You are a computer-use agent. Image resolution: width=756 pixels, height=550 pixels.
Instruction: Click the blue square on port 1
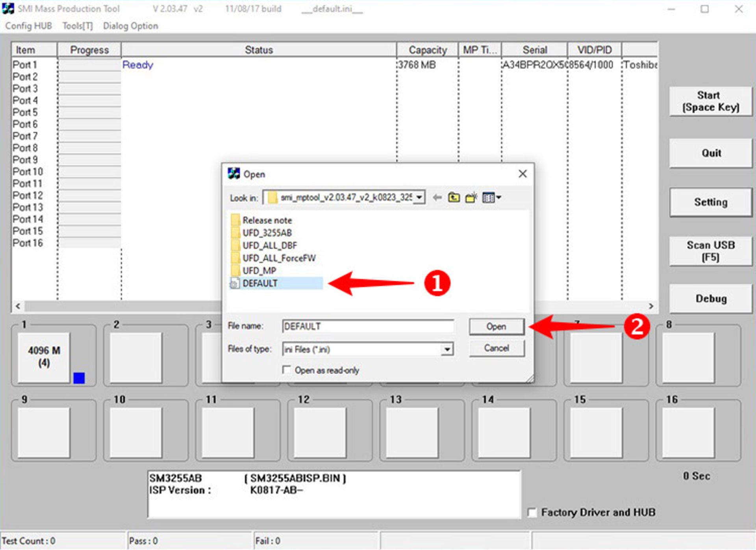tap(79, 378)
